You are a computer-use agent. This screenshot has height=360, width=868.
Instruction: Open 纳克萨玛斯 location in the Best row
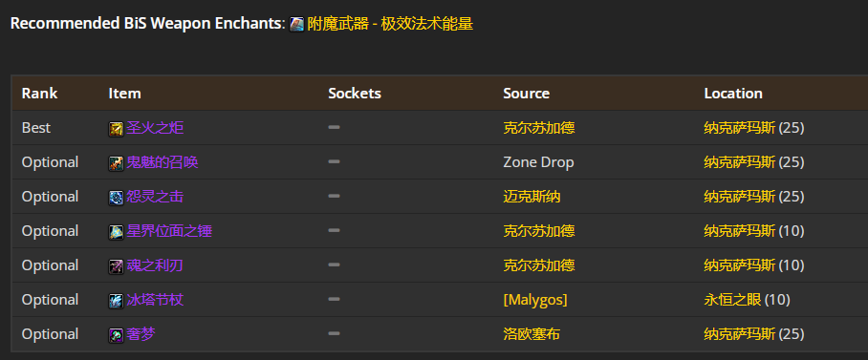[740, 128]
